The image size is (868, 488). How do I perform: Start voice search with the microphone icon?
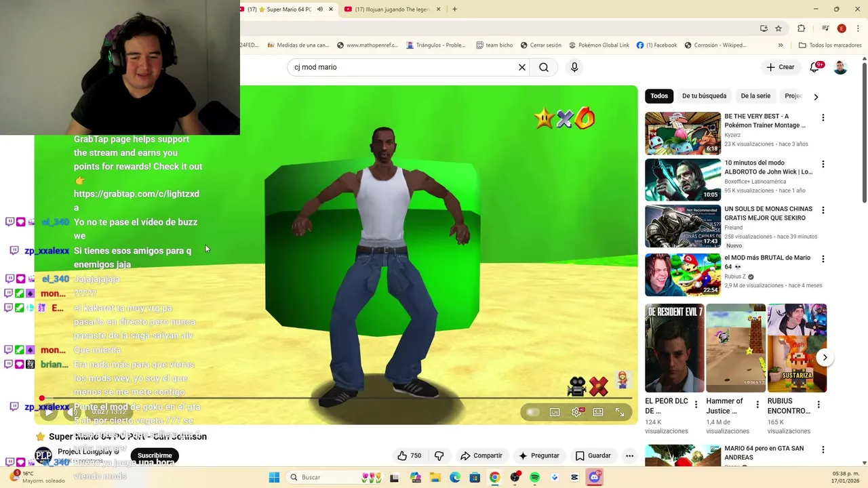tap(574, 67)
